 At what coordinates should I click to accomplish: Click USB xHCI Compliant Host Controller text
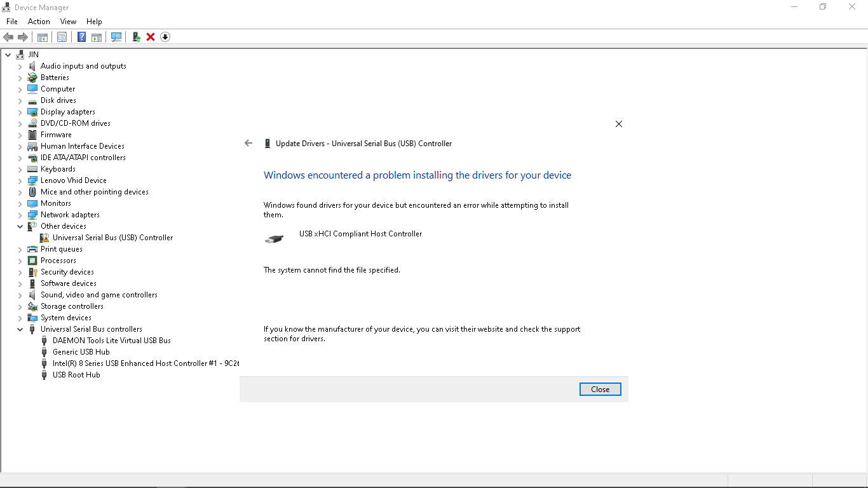coord(360,234)
